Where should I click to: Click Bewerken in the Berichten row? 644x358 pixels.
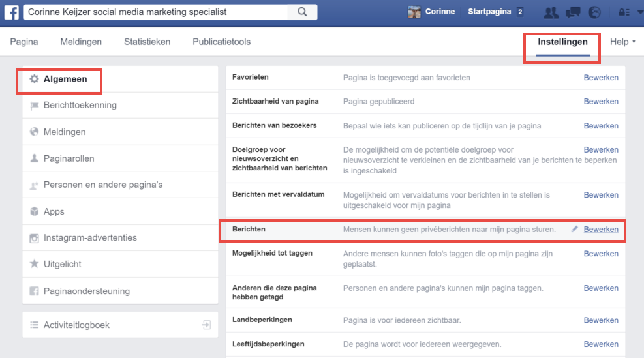point(601,230)
